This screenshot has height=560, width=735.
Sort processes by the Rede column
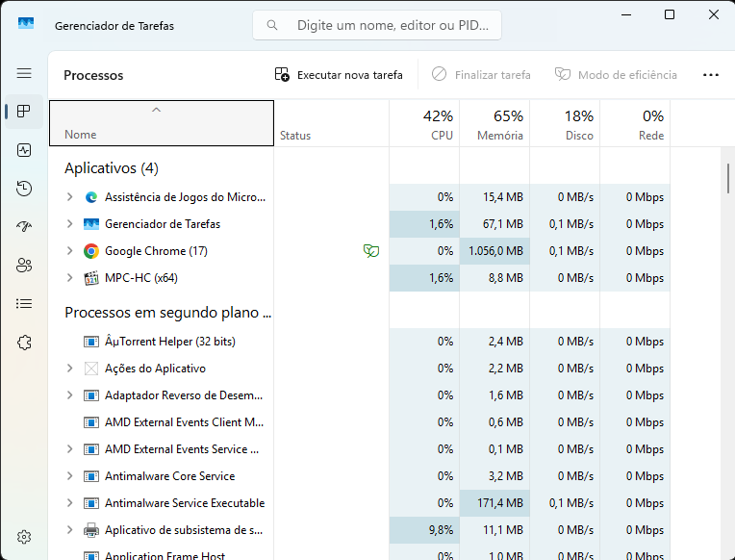tap(635, 123)
